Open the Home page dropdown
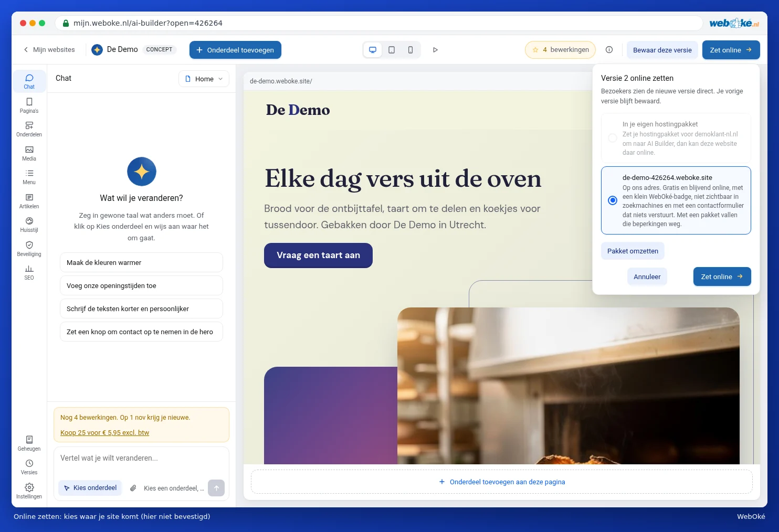The height and width of the screenshot is (532, 779). (x=204, y=79)
